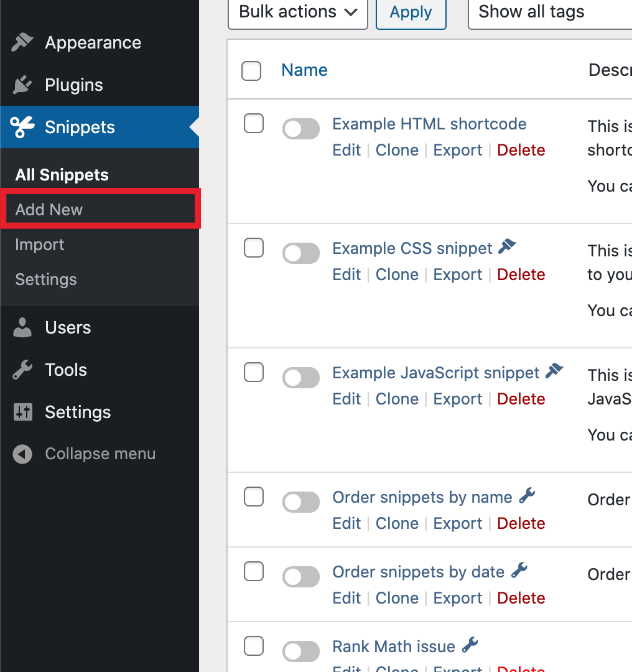Export the Example CSS snippet

coord(458,275)
